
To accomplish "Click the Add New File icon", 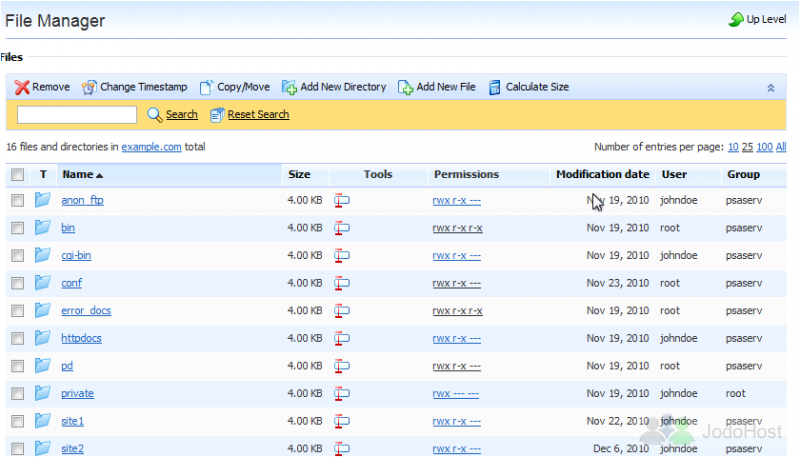I will click(x=405, y=87).
